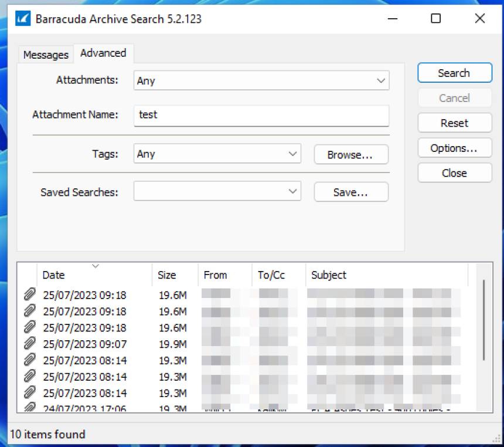Image resolution: width=504 pixels, height=447 pixels.
Task: Click the '10 items found' status text
Action: pyautogui.click(x=47, y=434)
